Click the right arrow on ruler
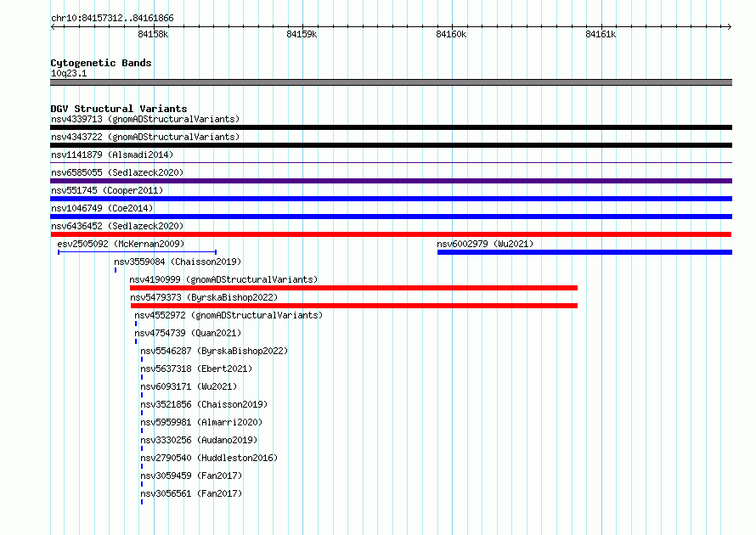This screenshot has width=756, height=535. click(729, 27)
